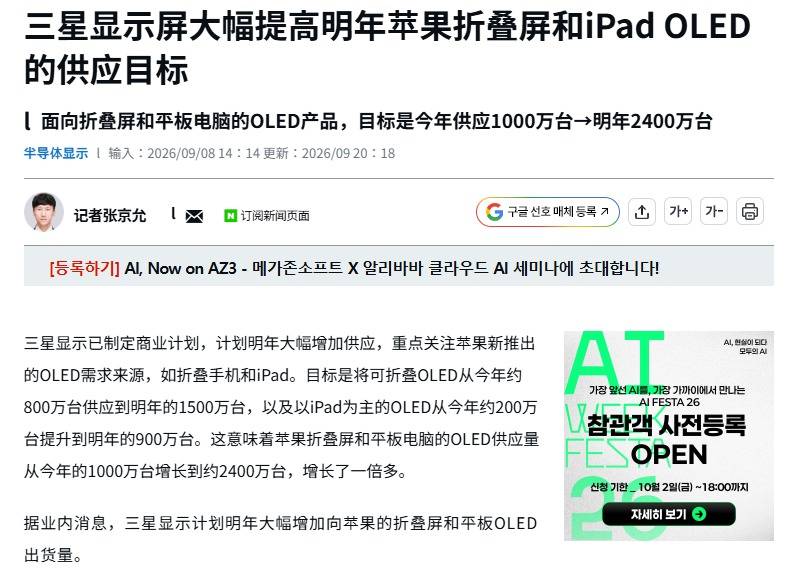Click the article subtitle about OLED产品

click(376, 121)
